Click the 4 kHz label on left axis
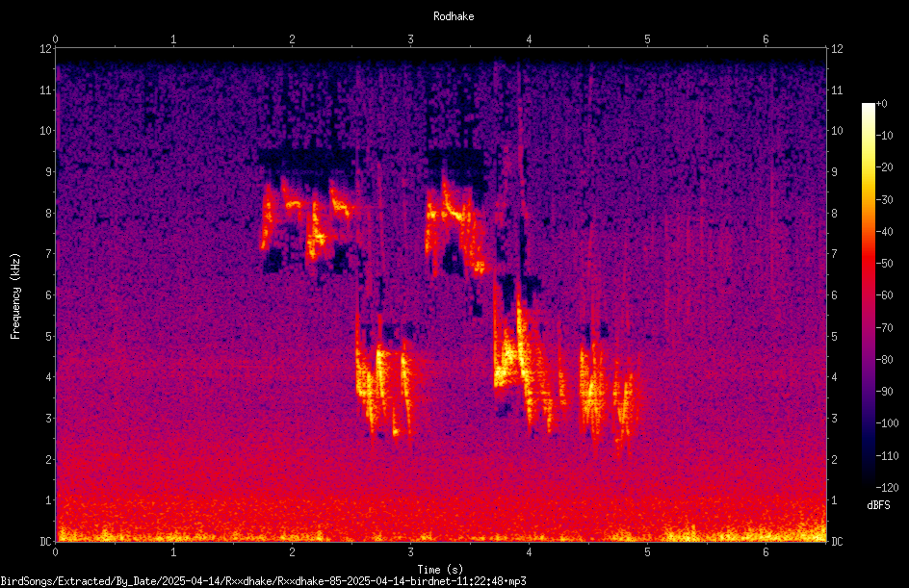 click(x=49, y=376)
